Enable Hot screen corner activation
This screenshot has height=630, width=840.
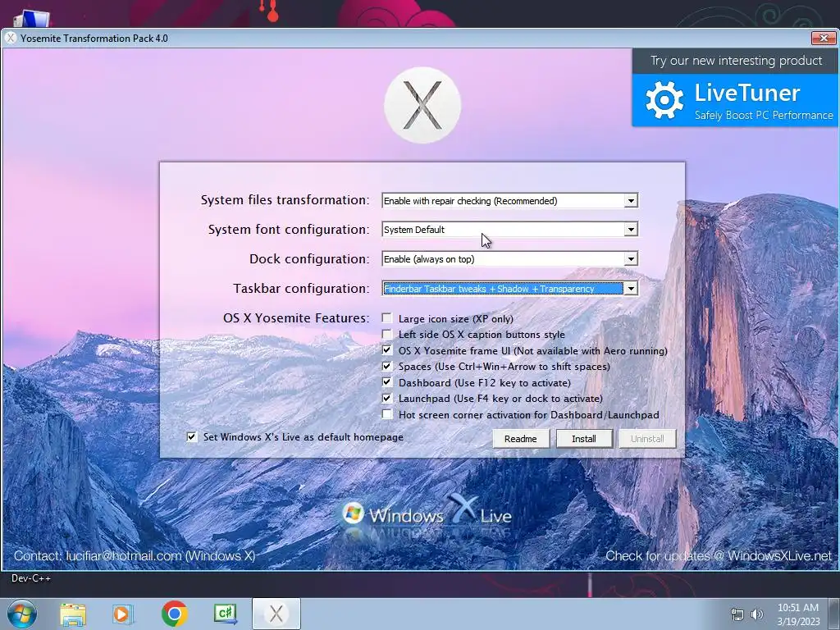(x=387, y=414)
